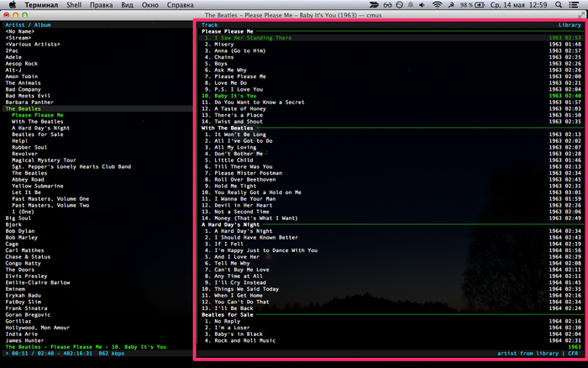
Task: Open the Вид menu
Action: 127,5
